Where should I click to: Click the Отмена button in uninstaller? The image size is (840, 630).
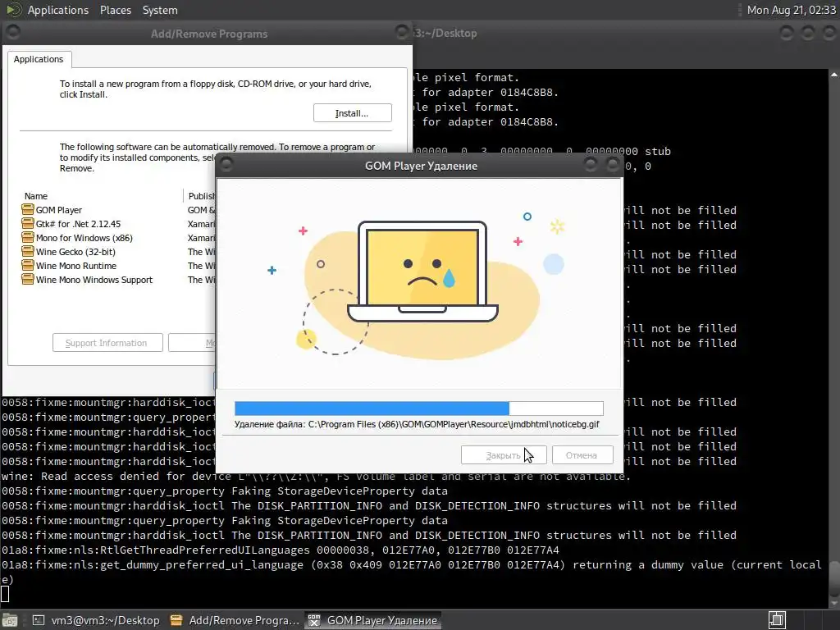click(582, 455)
